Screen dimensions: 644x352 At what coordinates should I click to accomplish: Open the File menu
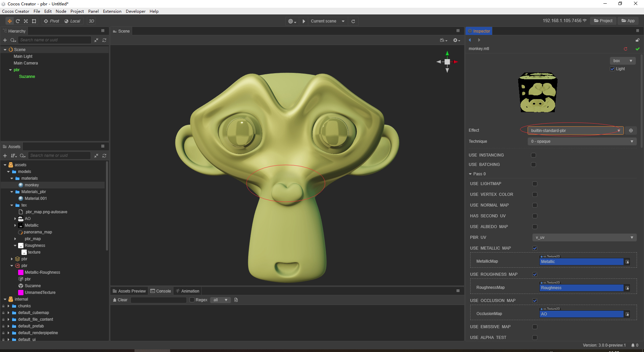pyautogui.click(x=37, y=11)
